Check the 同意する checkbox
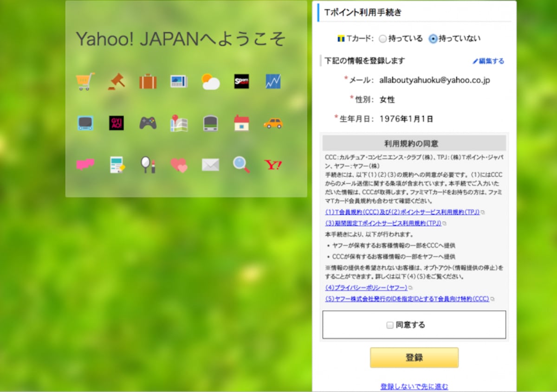 point(390,325)
